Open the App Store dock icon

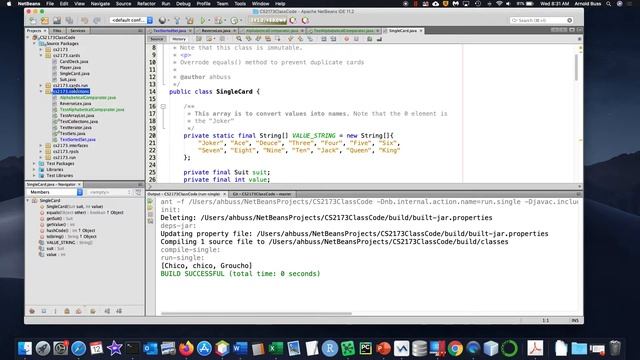click(204, 348)
